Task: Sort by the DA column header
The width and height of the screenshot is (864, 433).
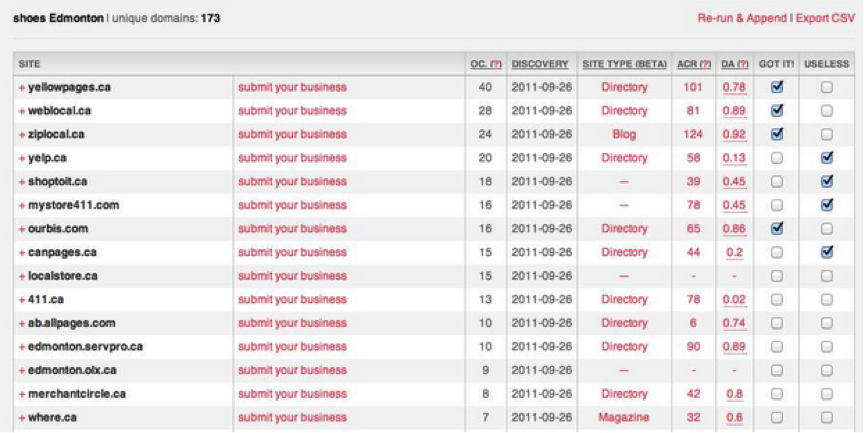Action: point(735,64)
